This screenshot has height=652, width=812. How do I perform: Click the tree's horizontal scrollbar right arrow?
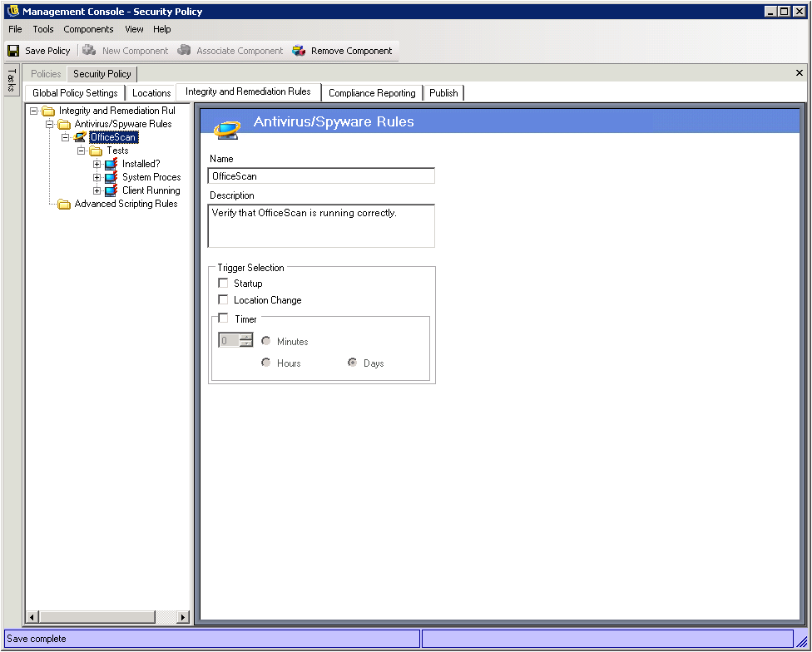point(183,617)
